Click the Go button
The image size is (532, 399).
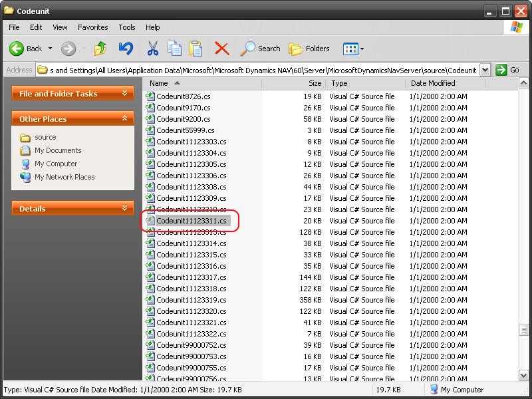507,70
